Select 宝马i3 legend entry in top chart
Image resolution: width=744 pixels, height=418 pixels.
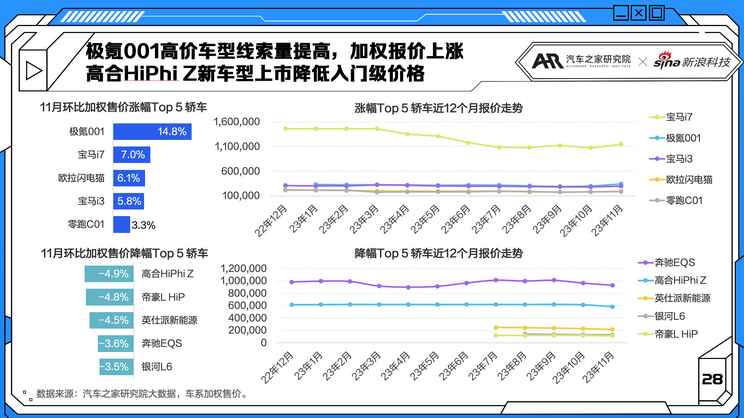[671, 159]
